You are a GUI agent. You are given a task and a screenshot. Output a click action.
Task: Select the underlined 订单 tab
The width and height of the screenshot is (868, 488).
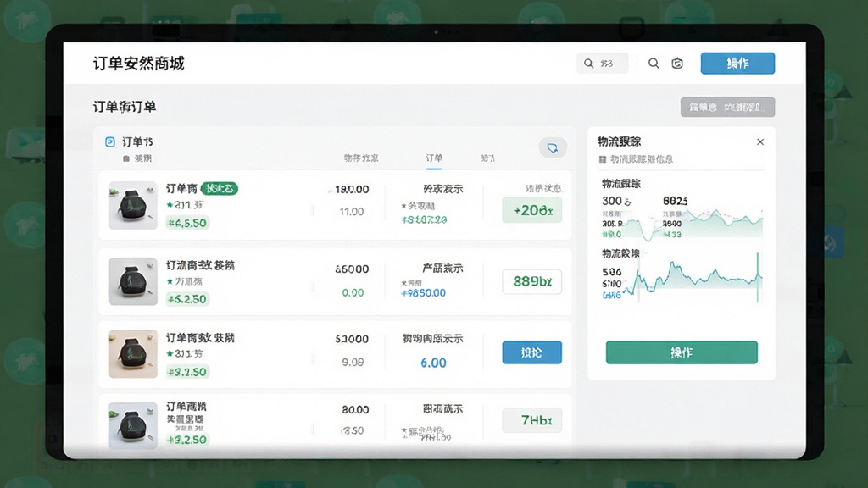coord(434,158)
